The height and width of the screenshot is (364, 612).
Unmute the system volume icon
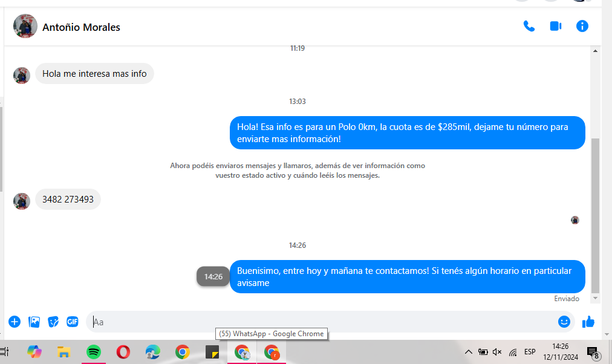pyautogui.click(x=497, y=352)
